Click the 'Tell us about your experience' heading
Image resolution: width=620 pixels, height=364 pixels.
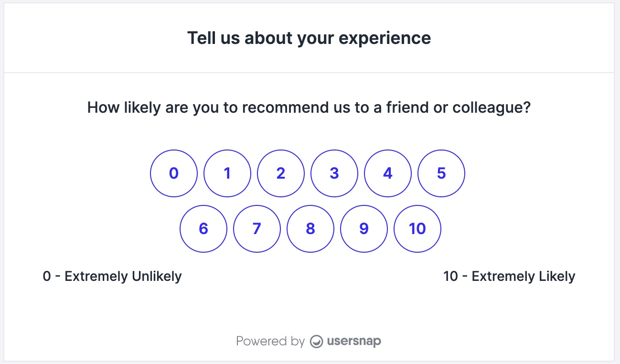[x=310, y=38]
